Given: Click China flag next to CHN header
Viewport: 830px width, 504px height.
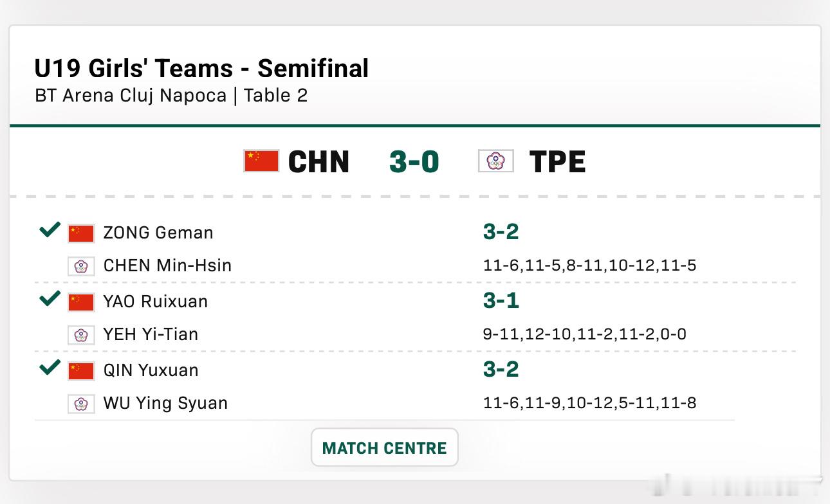Looking at the screenshot, I should 261,161.
